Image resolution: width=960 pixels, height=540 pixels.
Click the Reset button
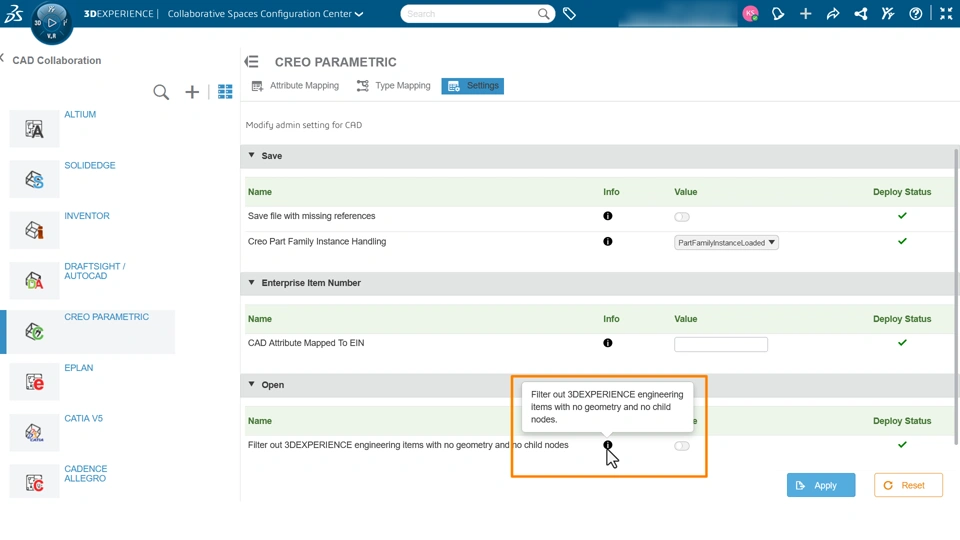tap(908, 485)
